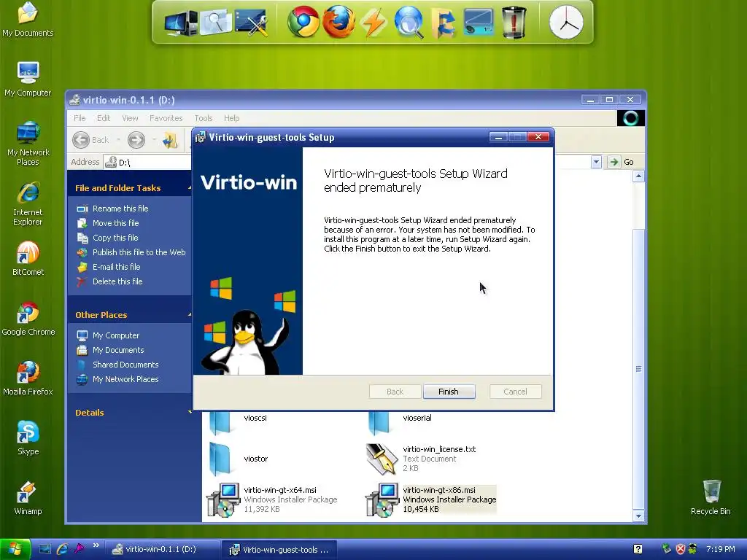The image size is (747, 560).
Task: Open the Help menu in Explorer
Action: point(231,118)
